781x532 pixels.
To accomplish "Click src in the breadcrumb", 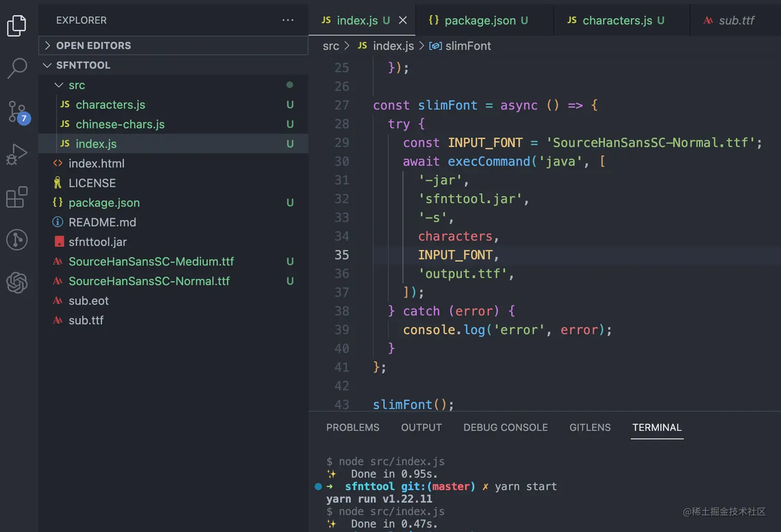I will coord(331,46).
